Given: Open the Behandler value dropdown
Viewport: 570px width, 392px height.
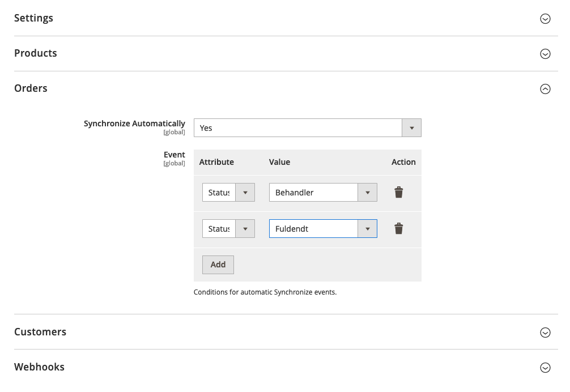Looking at the screenshot, I should tap(323, 193).
